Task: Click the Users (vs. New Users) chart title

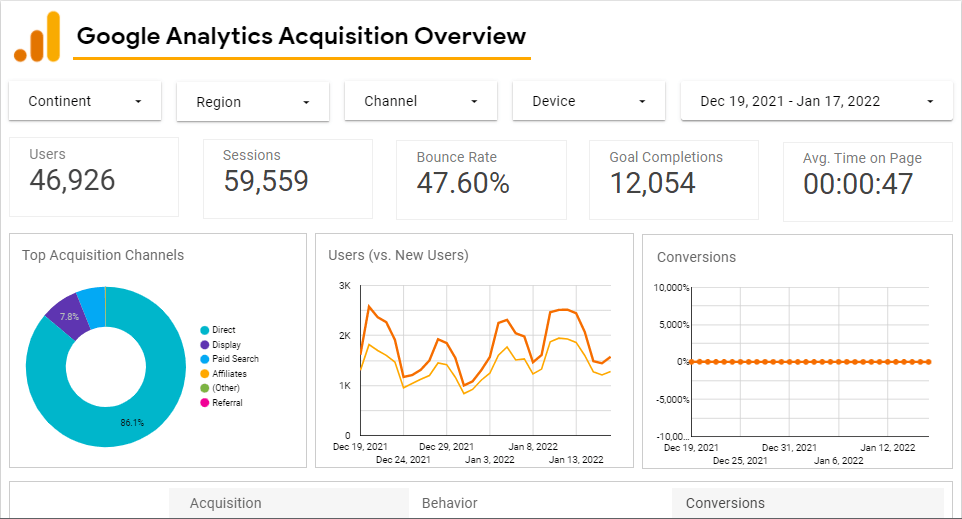Action: coord(398,255)
